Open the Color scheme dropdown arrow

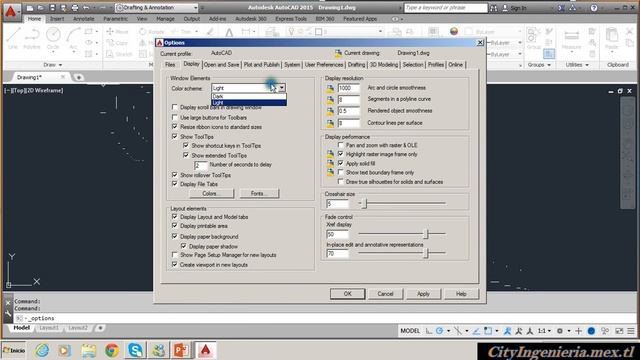tap(282, 88)
